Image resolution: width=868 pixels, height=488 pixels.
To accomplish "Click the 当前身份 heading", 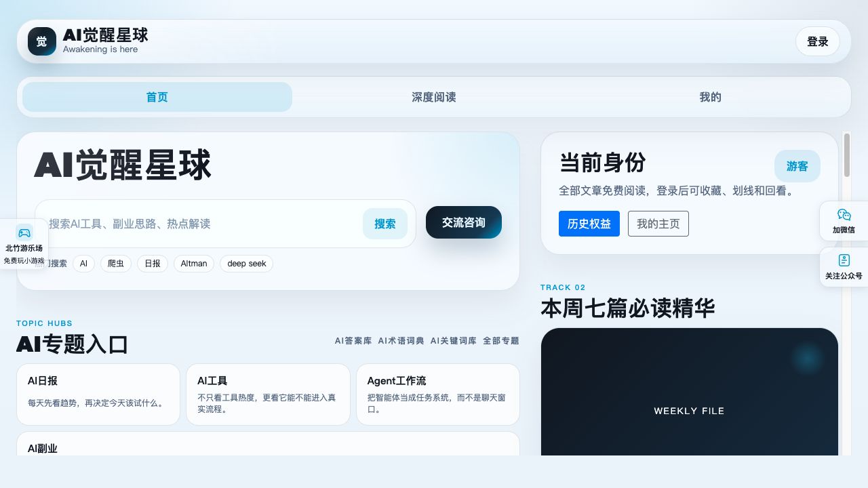I will coord(603,163).
